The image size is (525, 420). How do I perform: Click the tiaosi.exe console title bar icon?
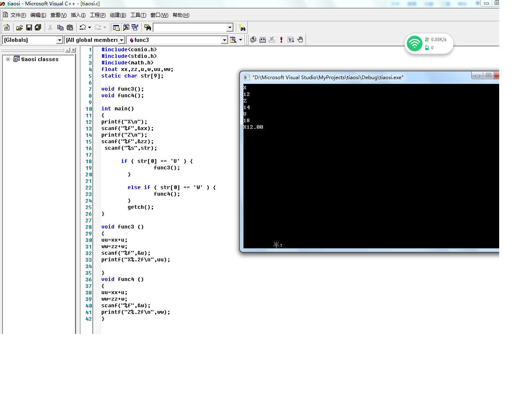pos(247,77)
